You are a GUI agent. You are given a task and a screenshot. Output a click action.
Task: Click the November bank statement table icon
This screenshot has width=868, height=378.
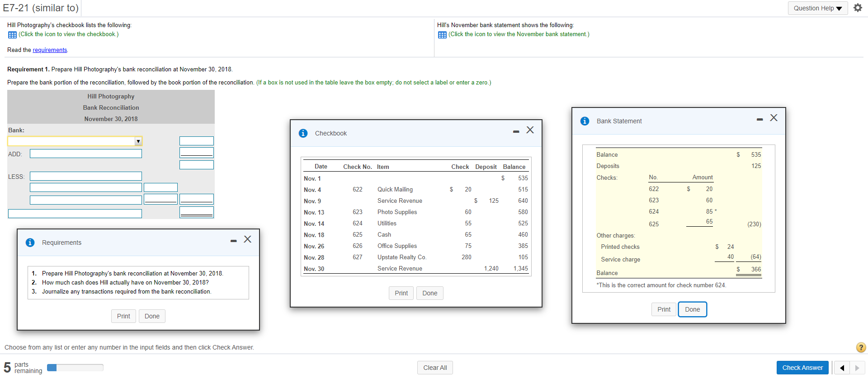coord(442,35)
